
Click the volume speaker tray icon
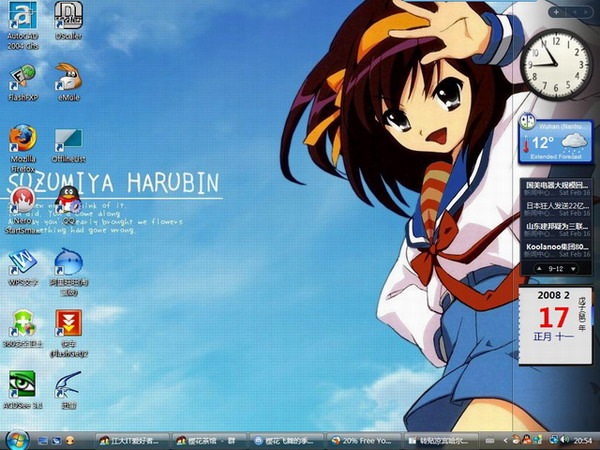click(565, 440)
